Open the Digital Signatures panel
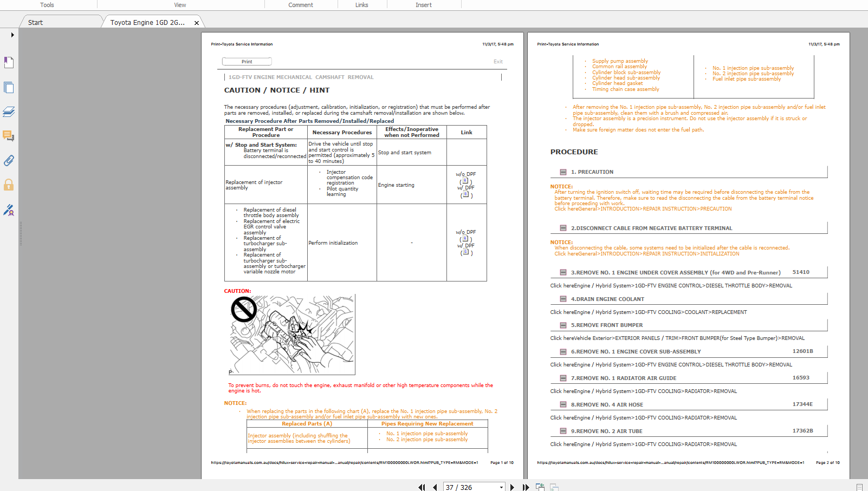The width and height of the screenshot is (868, 491). [x=9, y=211]
